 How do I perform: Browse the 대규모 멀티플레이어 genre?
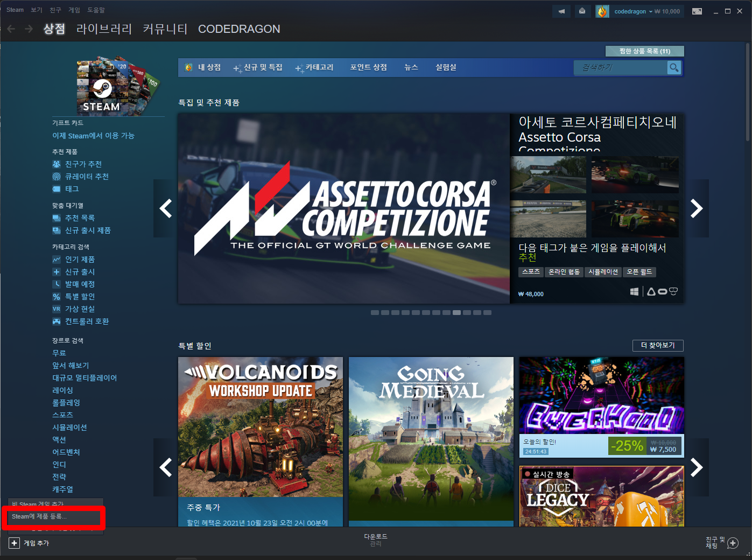(x=85, y=378)
